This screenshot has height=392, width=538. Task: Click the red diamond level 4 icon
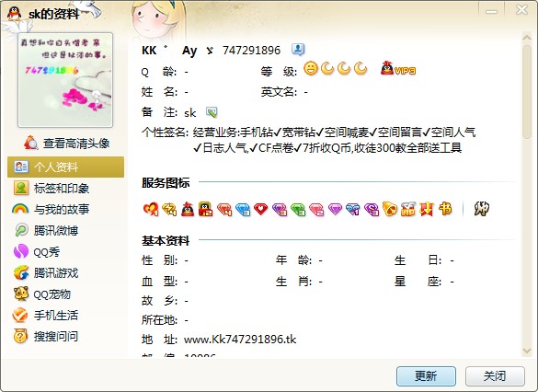pyautogui.click(x=224, y=209)
